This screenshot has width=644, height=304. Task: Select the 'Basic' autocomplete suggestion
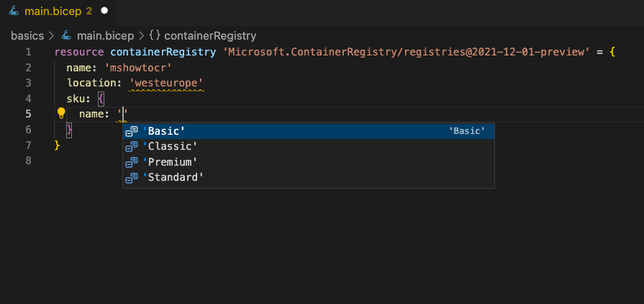[309, 131]
